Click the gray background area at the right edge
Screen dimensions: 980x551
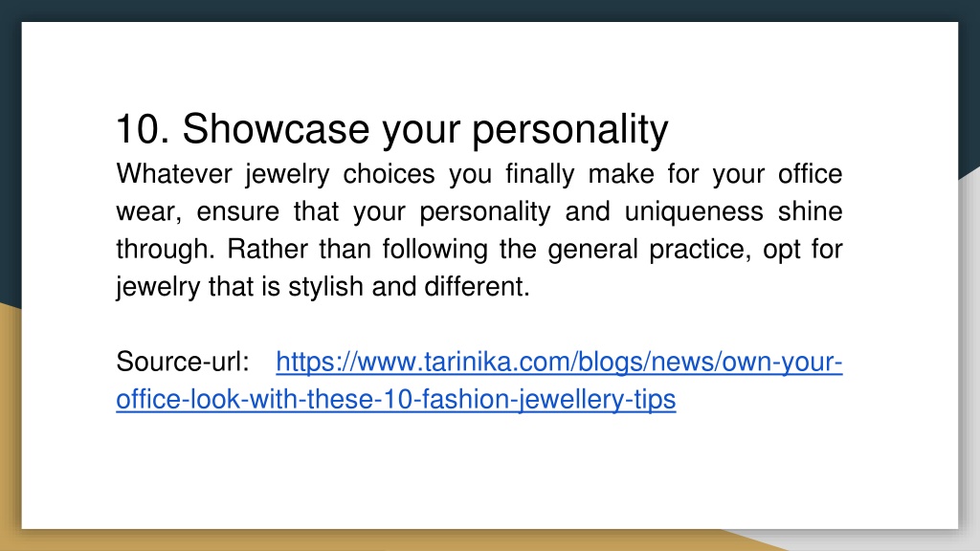tap(969, 350)
